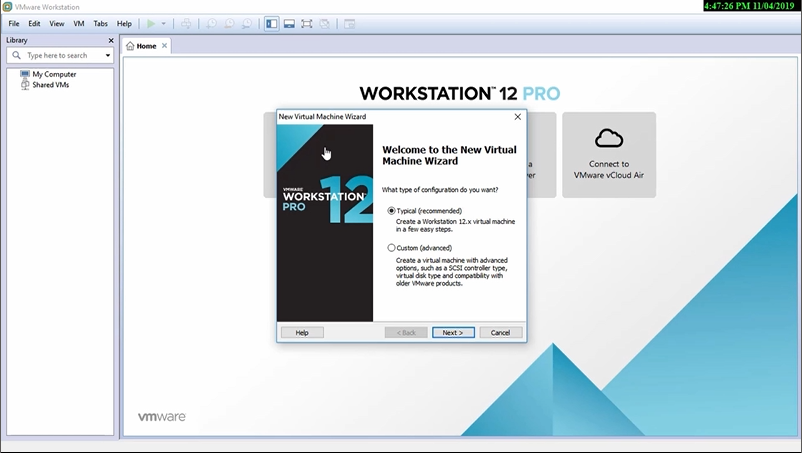Select the Typical (recommended) radio button

391,211
